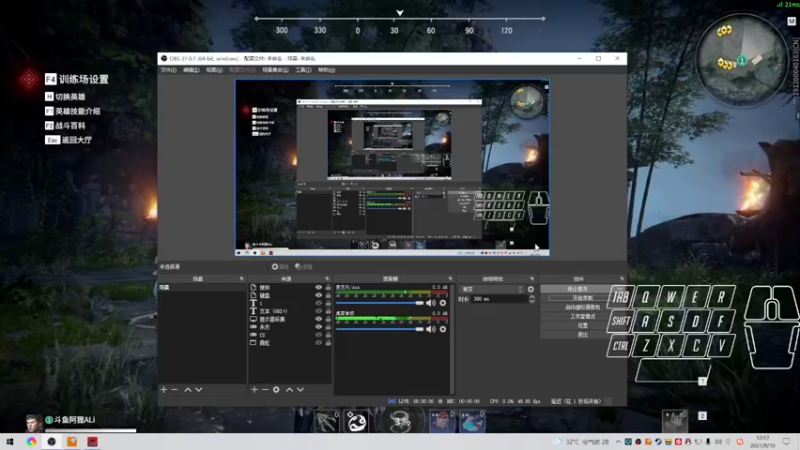Viewport: 800px width, 450px height.
Task: Open the Windows Start menu
Action: click(10, 441)
